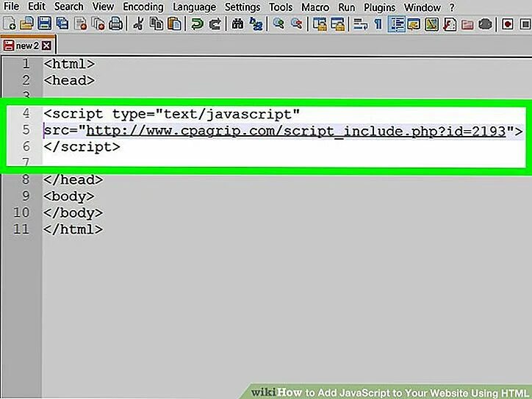
Task: Create a new document with New icon
Action: pos(9,24)
